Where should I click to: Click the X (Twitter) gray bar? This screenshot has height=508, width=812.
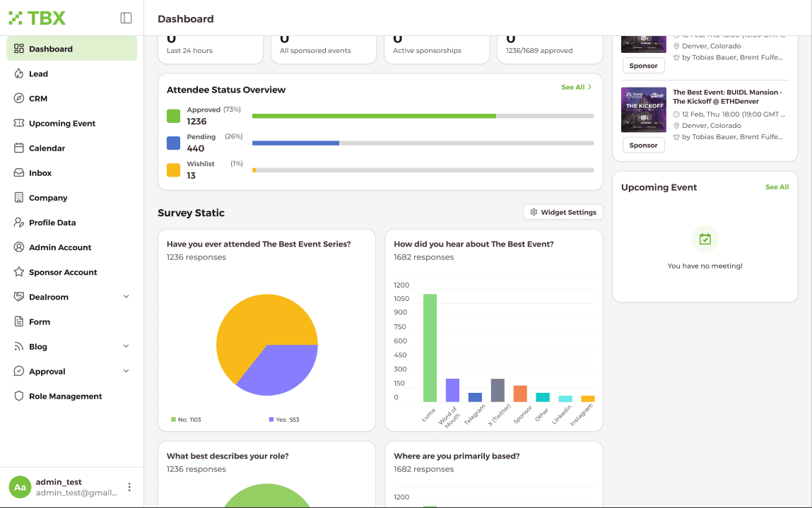[x=498, y=391]
